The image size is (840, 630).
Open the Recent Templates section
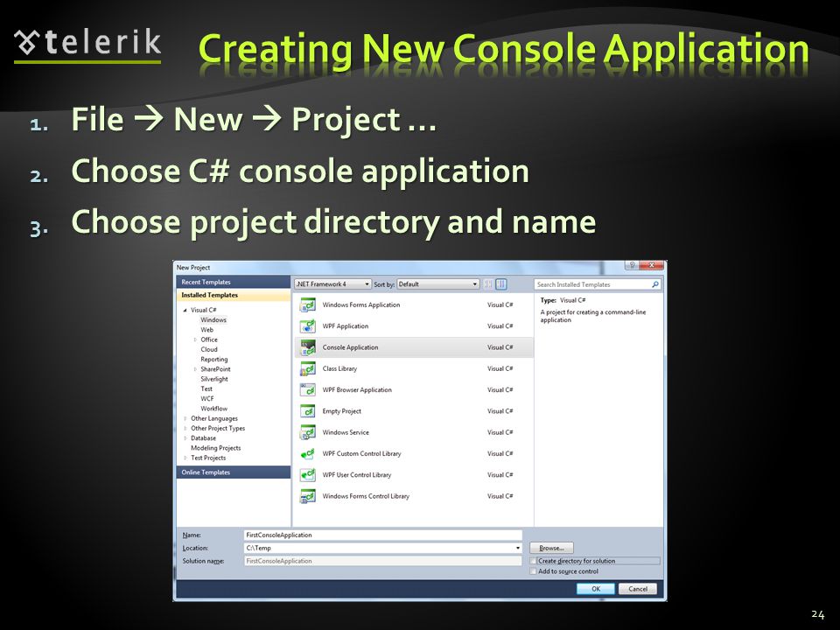click(233, 283)
